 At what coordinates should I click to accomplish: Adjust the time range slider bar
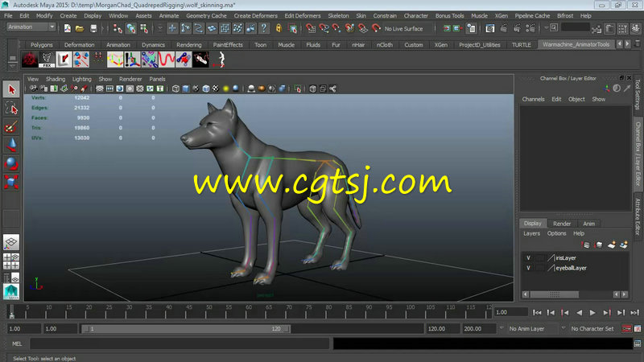click(x=186, y=329)
